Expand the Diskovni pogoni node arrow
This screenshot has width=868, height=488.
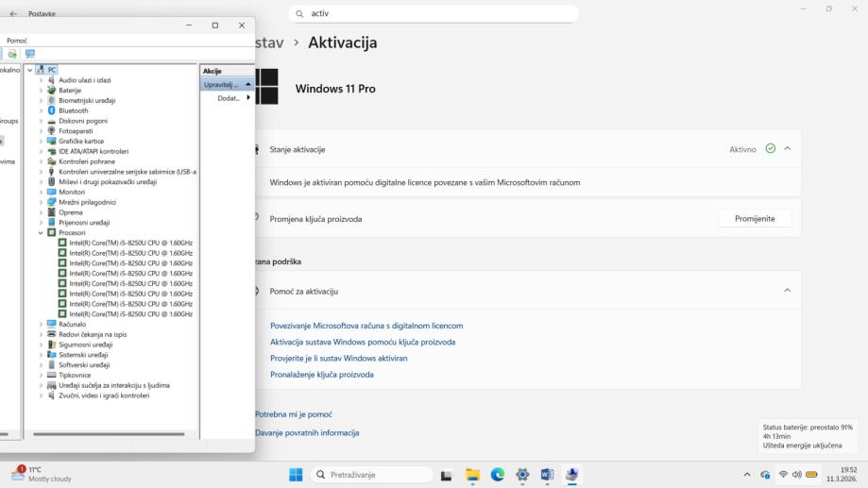(41, 121)
